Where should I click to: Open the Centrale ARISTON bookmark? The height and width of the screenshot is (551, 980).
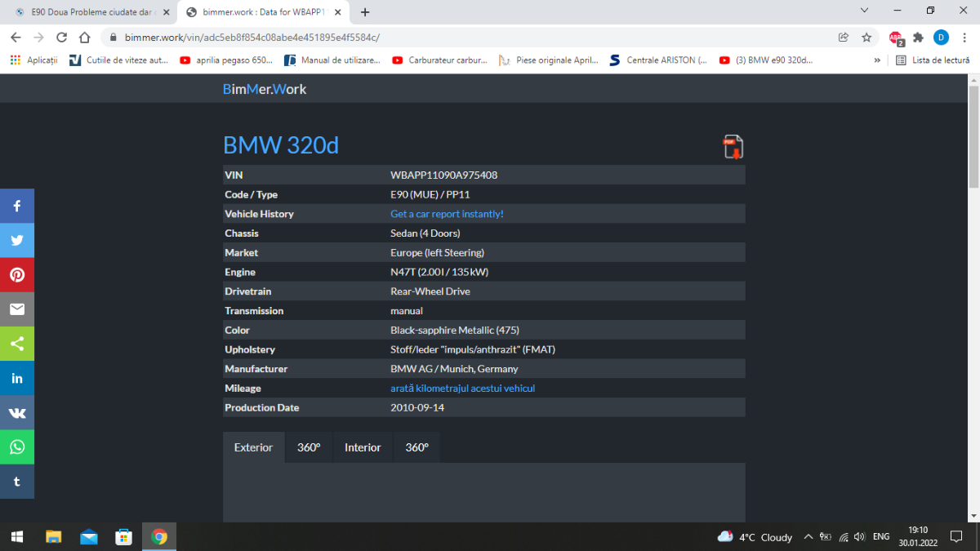(658, 60)
